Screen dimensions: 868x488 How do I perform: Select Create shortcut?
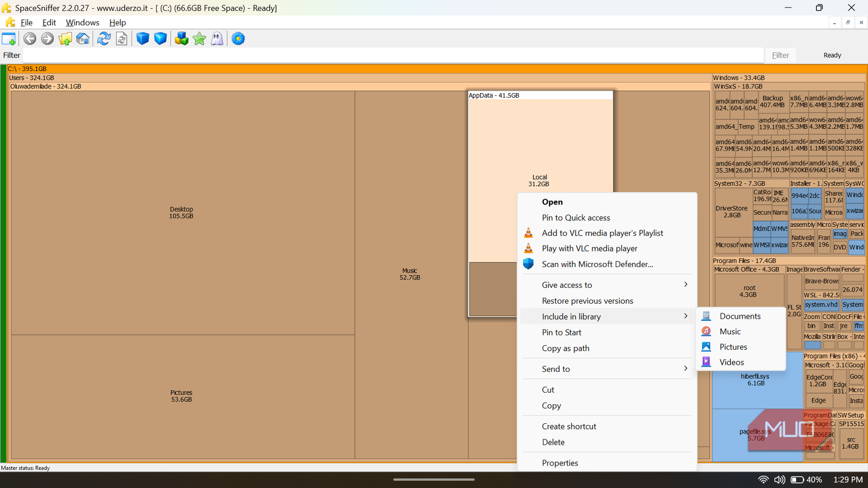607,426
